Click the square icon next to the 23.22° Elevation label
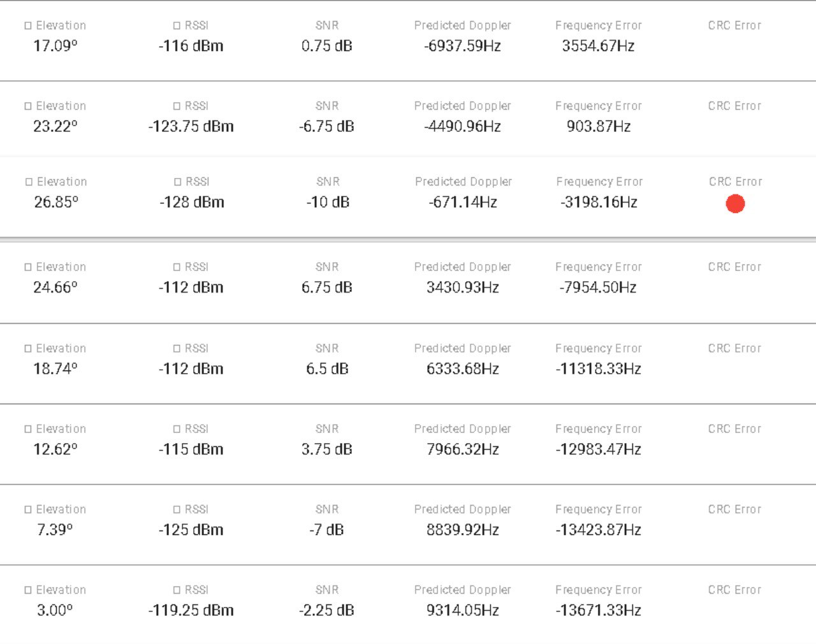 [28, 106]
